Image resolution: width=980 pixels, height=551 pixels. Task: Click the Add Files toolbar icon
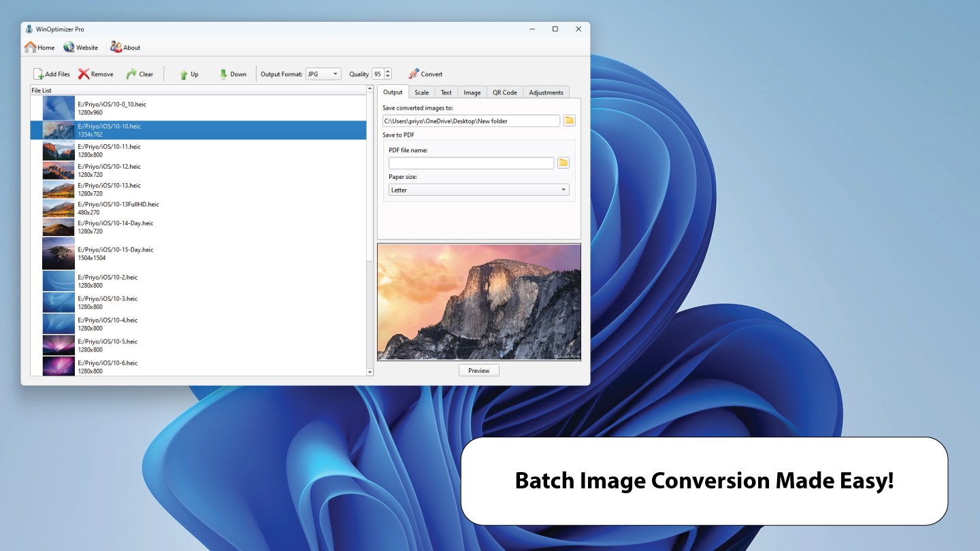39,74
